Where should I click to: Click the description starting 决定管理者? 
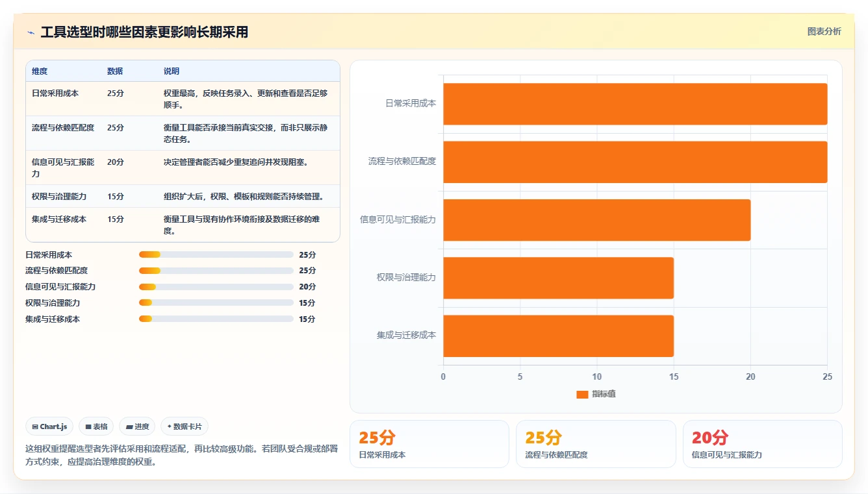coord(236,162)
